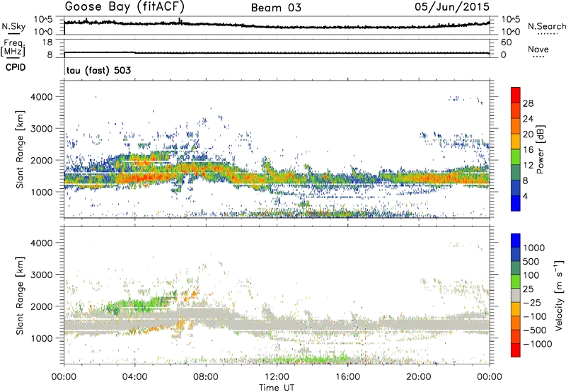Click the 'Freq. [MHz]' axis label

pyautogui.click(x=13, y=47)
